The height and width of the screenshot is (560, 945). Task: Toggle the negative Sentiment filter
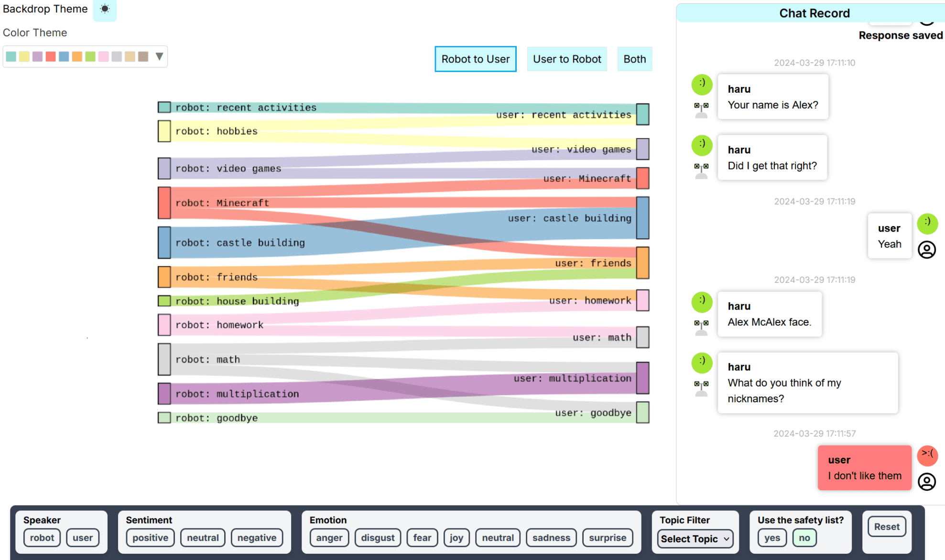coord(257,538)
